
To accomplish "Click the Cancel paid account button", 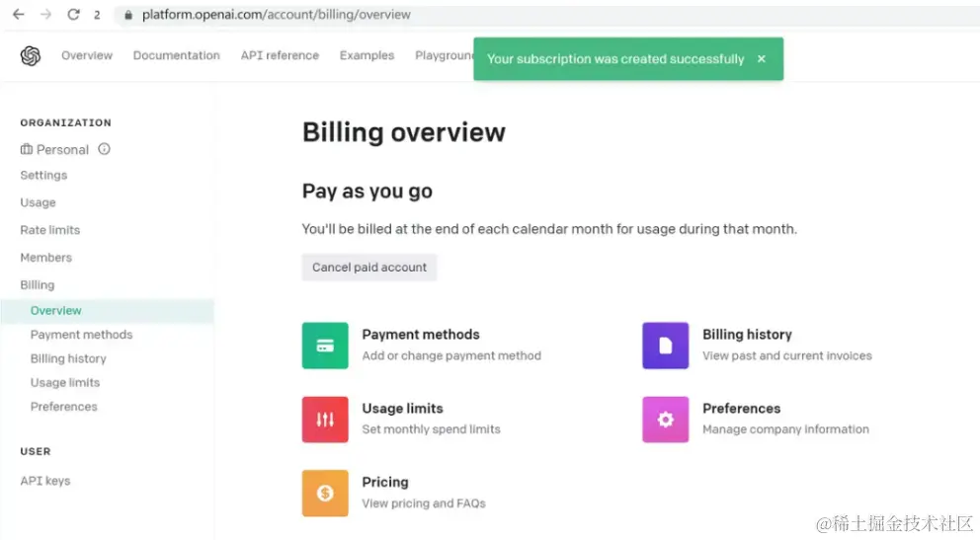I will click(369, 268).
